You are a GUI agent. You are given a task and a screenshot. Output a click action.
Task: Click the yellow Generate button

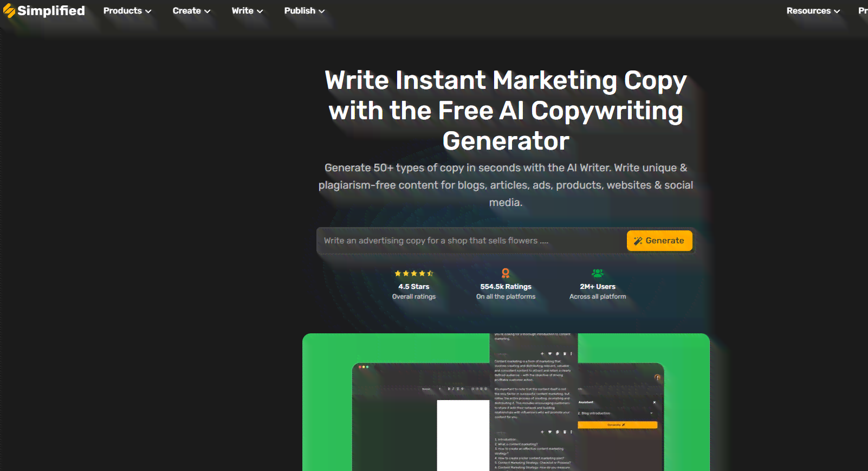coord(659,241)
